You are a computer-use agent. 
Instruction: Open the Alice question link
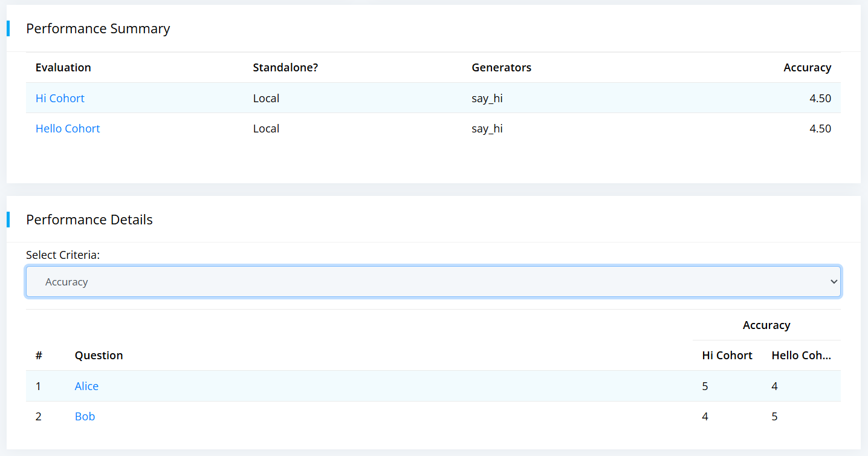point(86,386)
